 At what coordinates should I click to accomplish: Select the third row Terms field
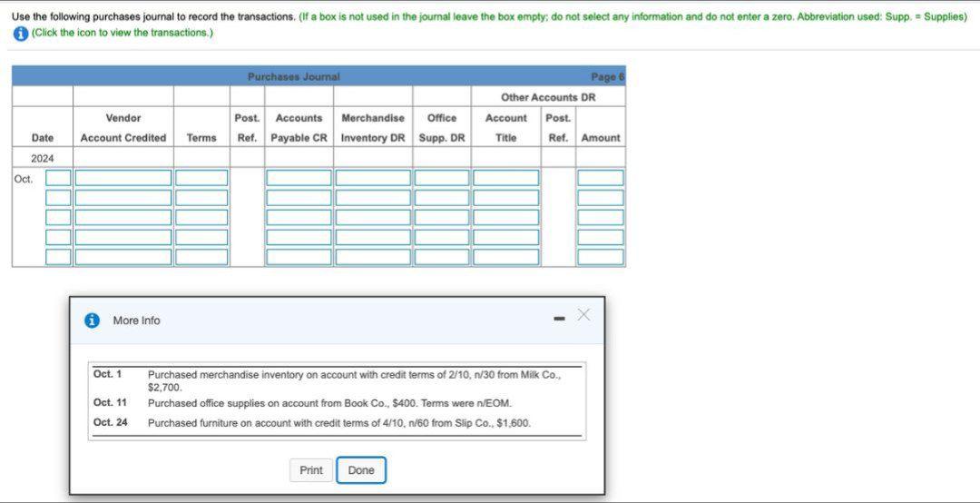(x=201, y=217)
